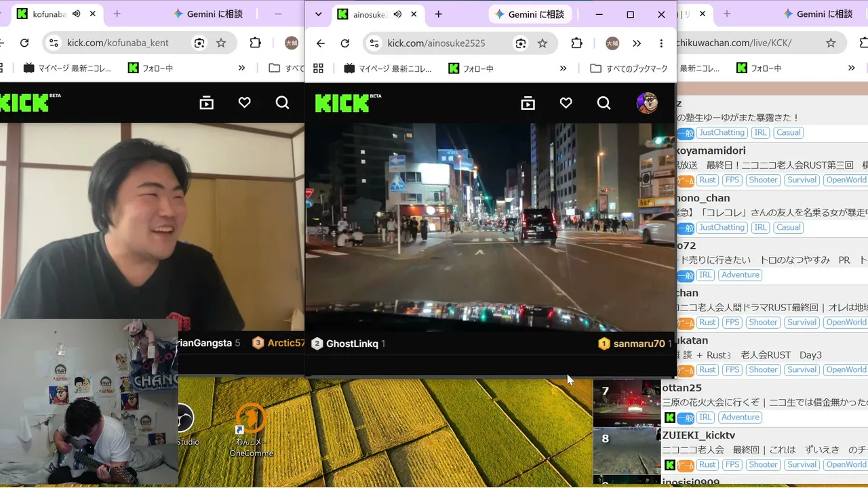
Task: Open the Chrome three-dot menu
Action: coord(661,43)
